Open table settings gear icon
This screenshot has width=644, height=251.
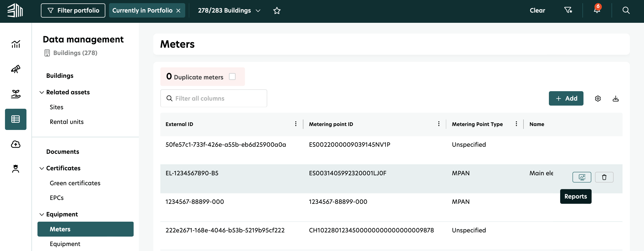tap(598, 99)
